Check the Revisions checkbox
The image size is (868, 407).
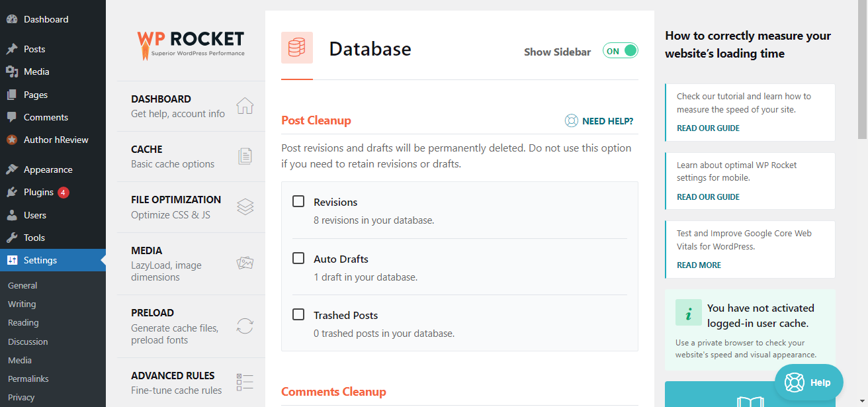tap(298, 201)
